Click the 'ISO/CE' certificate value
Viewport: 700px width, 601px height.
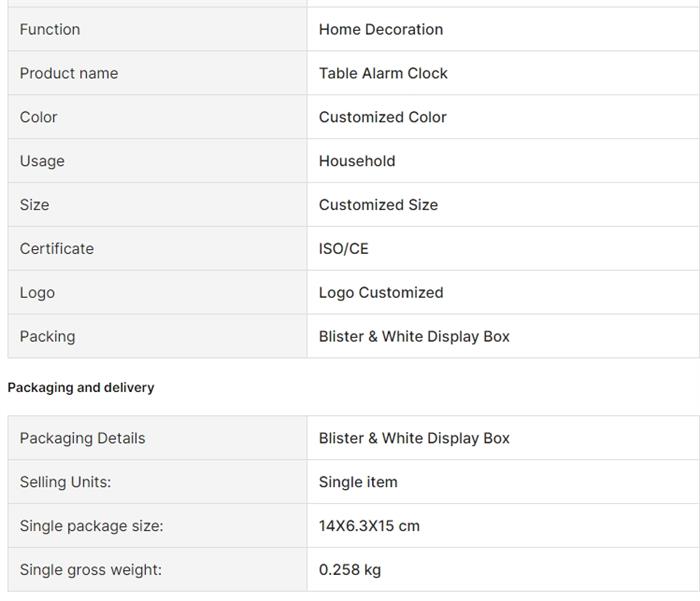coord(344,249)
